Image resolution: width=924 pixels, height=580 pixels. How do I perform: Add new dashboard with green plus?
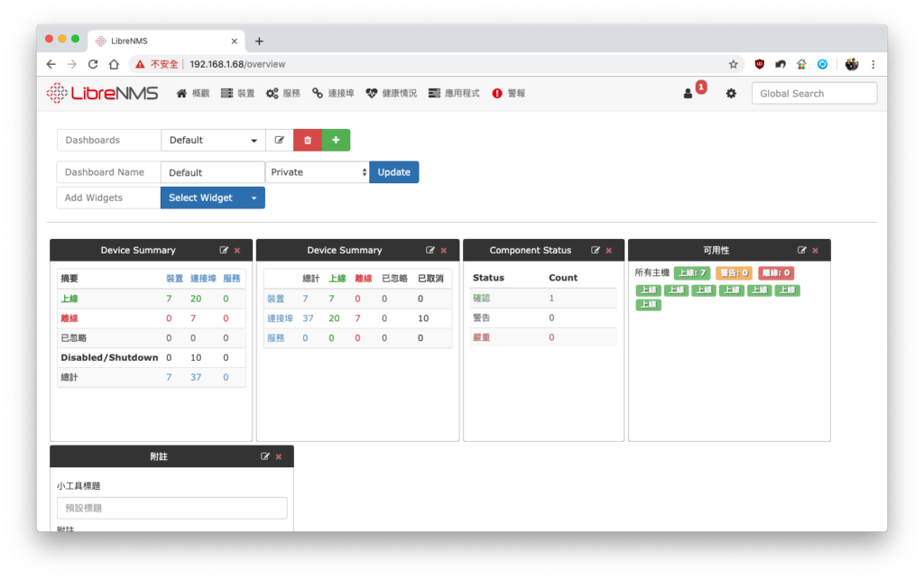point(336,140)
